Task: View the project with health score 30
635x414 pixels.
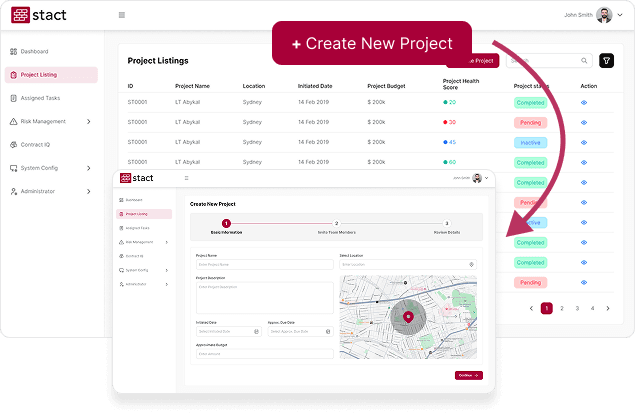Action: click(x=584, y=122)
